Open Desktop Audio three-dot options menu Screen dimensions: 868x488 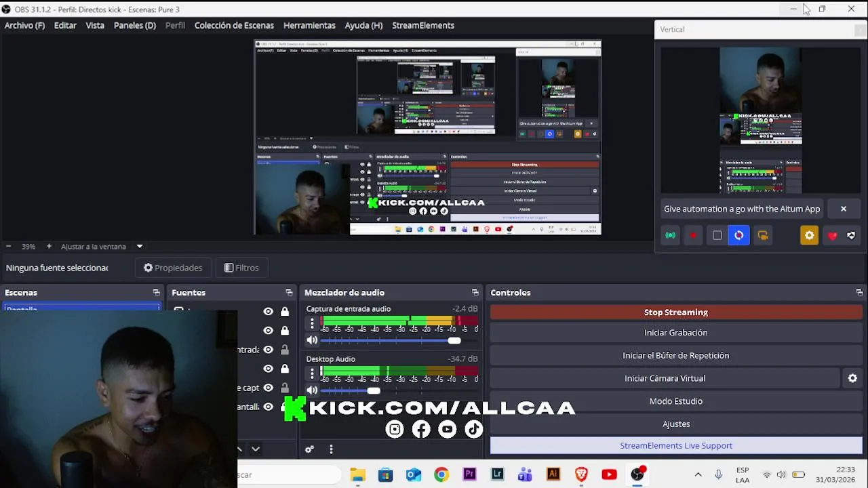pos(312,373)
